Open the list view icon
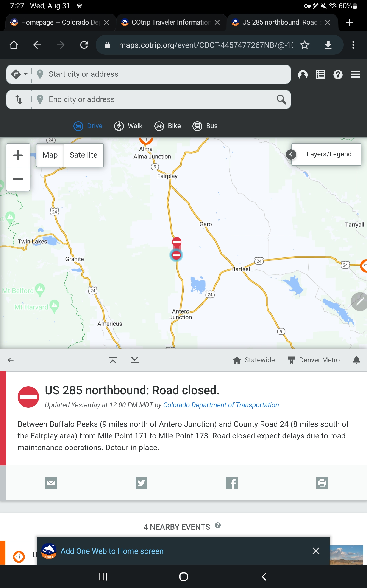The image size is (367, 588). pos(320,74)
